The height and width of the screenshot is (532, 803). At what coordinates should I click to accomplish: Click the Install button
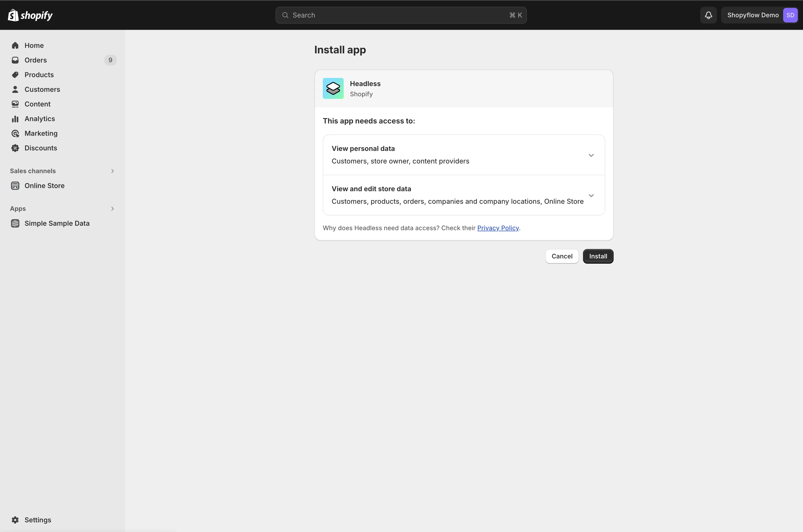598,256
